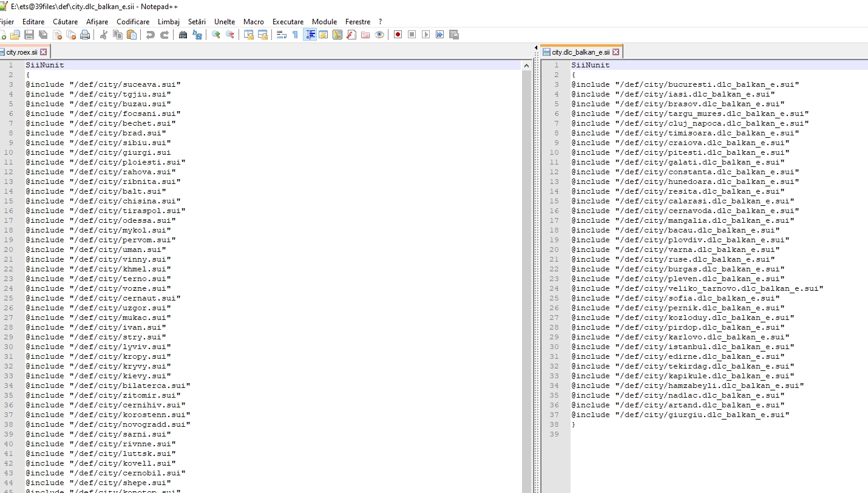
Task: Redo the edit with the Redo arrow
Action: coord(164,35)
